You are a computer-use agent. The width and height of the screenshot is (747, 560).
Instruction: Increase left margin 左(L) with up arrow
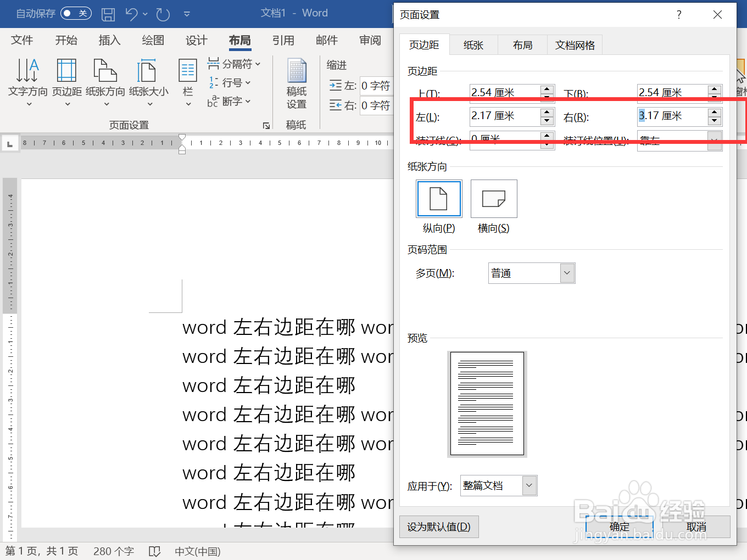click(547, 112)
